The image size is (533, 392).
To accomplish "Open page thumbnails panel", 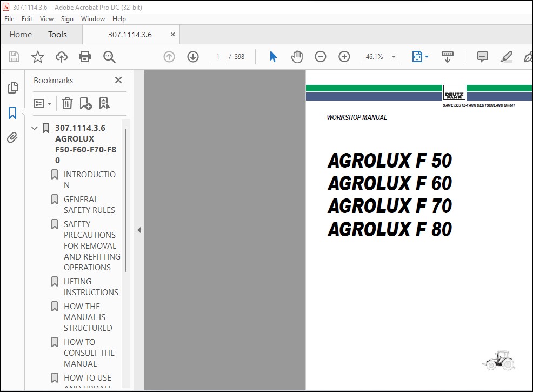I will coord(13,88).
